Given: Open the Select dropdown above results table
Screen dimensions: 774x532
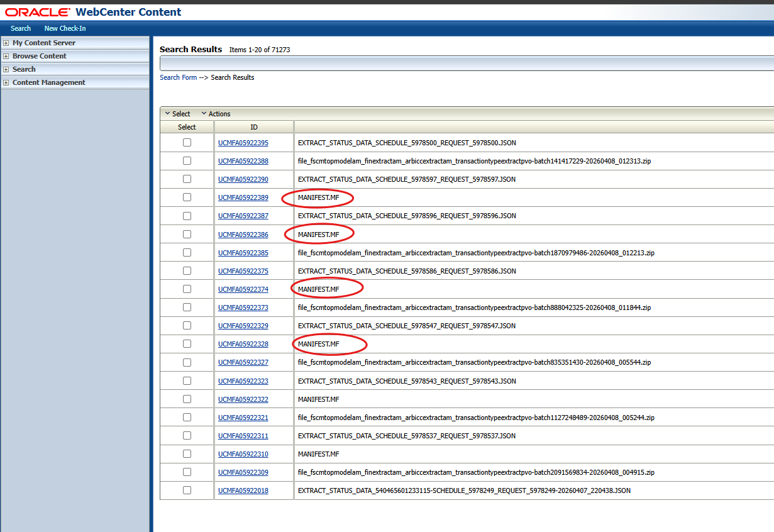Looking at the screenshot, I should coord(178,114).
